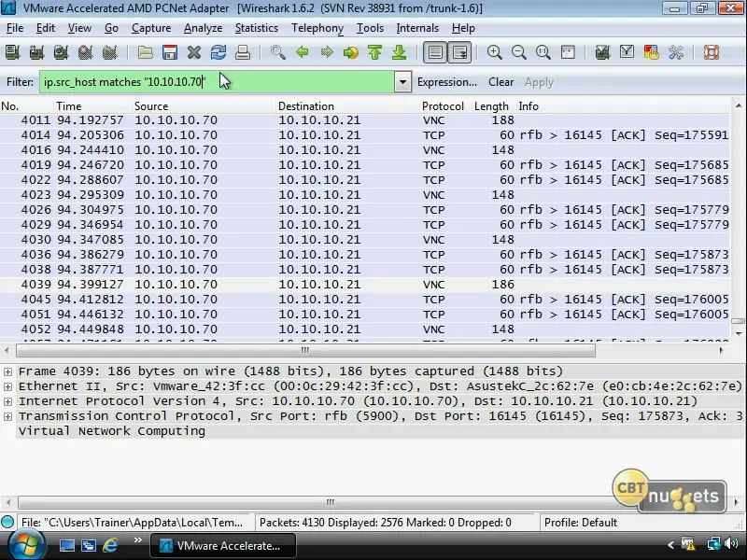Go to a specific packet number icon
The width and height of the screenshot is (747, 560).
coord(351,52)
